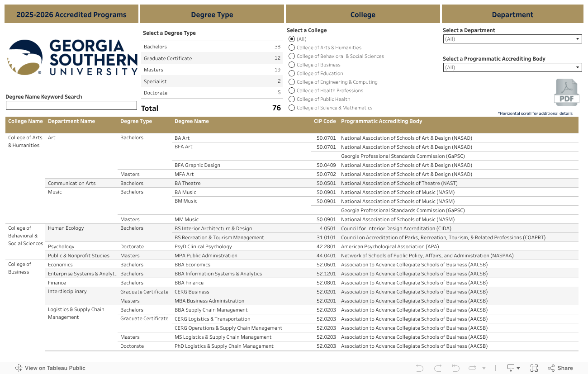Image resolution: width=588 pixels, height=374 pixels.
Task: Click the Department header banner
Action: pos(512,14)
